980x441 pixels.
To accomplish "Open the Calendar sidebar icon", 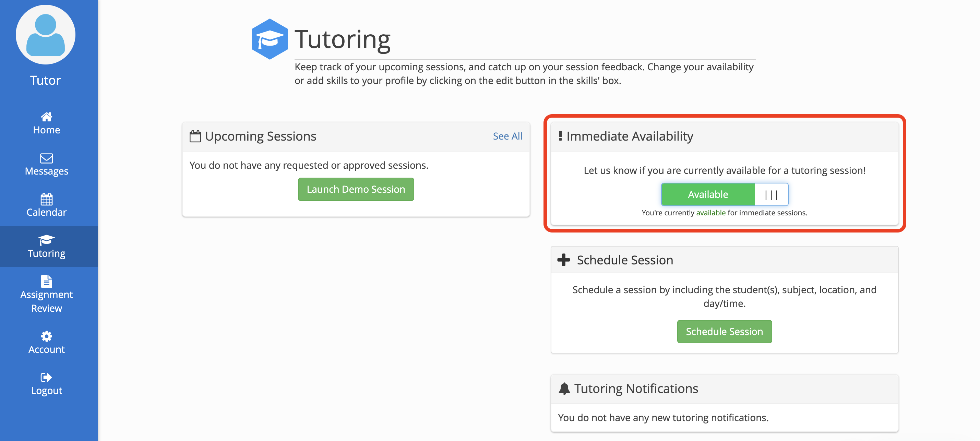I will [46, 199].
